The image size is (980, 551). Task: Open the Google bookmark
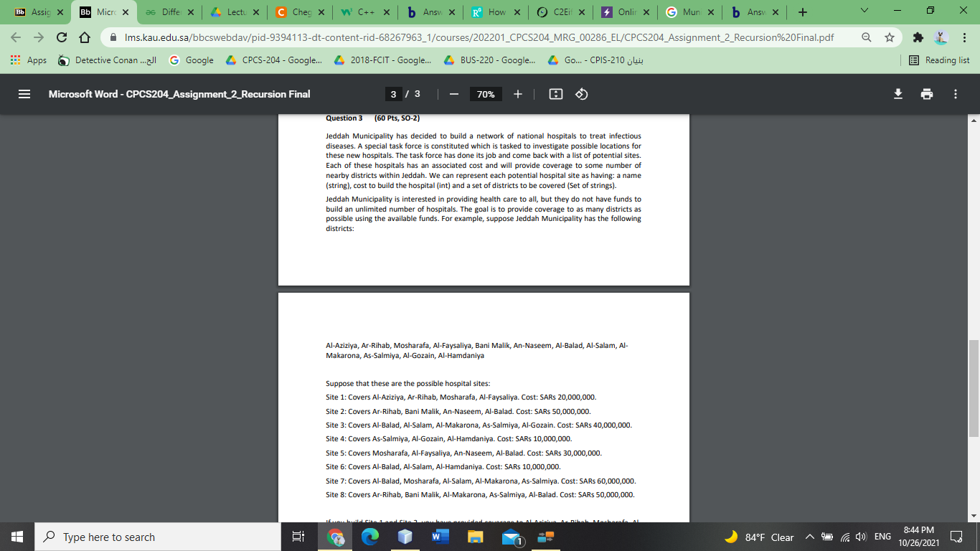[x=192, y=60]
